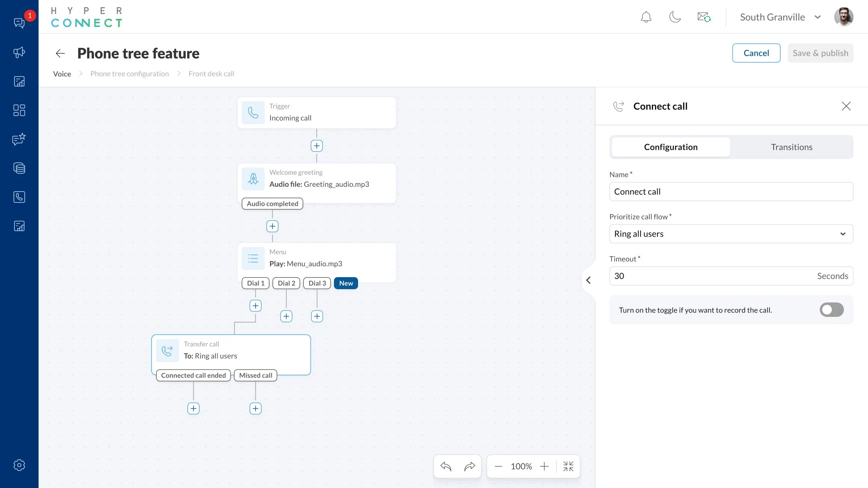Zoom in with the plus control
Screen dimensions: 868x488
pyautogui.click(x=545, y=466)
